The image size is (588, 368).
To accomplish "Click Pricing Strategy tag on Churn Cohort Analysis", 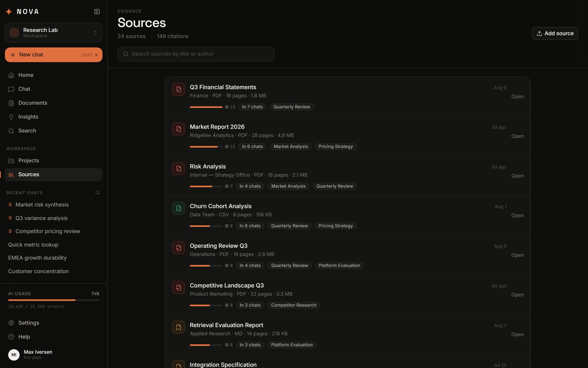I will (336, 226).
